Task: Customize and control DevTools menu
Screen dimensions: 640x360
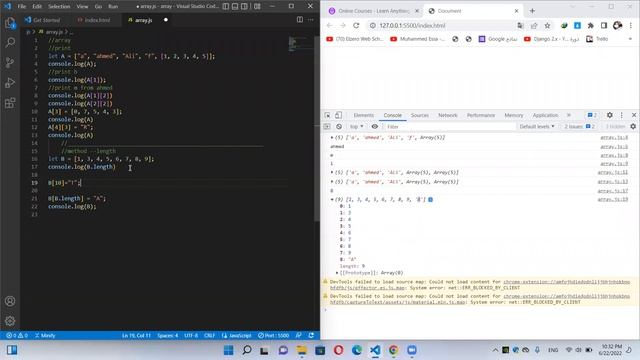Action: (x=622, y=115)
